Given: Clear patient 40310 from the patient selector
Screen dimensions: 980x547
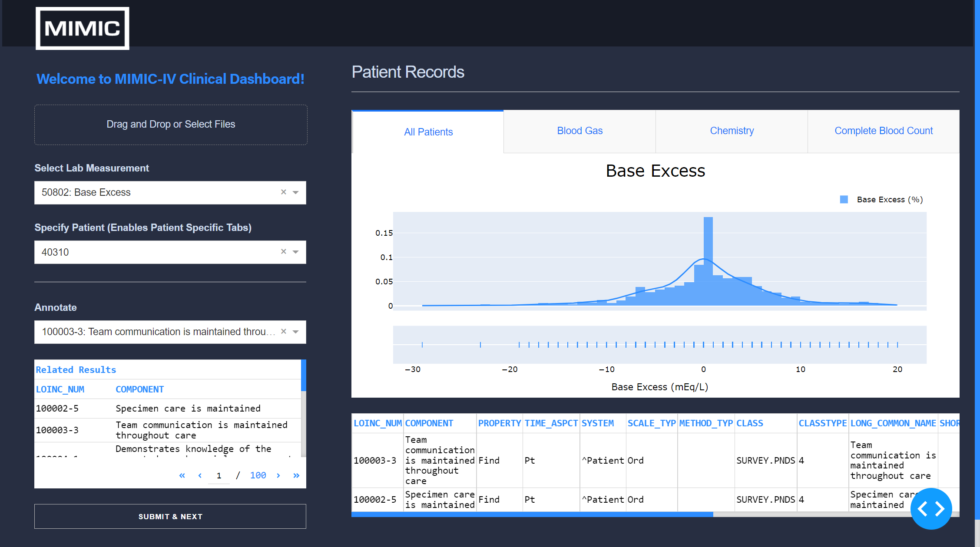Looking at the screenshot, I should coord(283,252).
